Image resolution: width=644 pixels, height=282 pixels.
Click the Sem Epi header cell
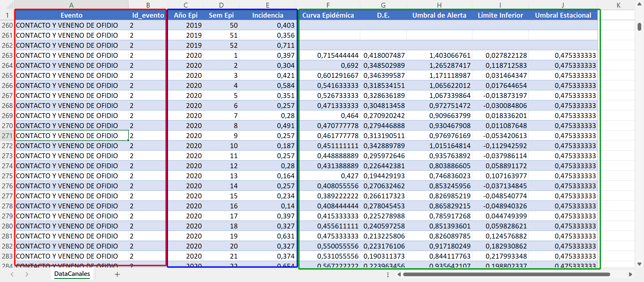pos(221,15)
